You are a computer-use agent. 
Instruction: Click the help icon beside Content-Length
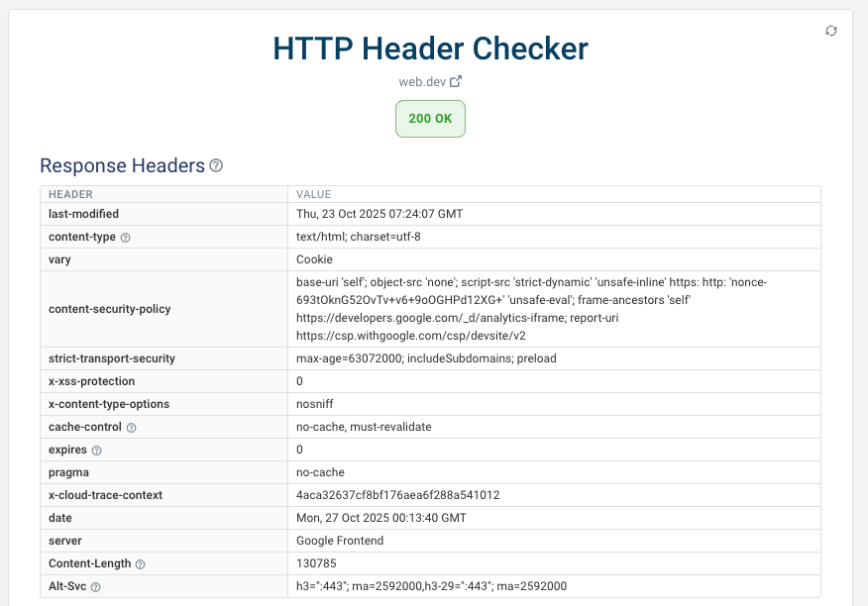pos(140,564)
